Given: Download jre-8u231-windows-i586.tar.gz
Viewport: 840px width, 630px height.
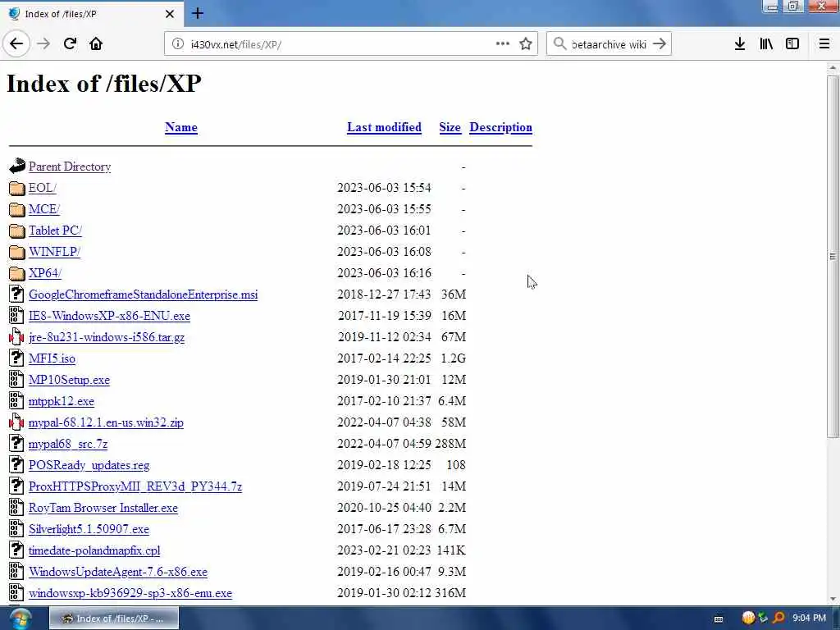Looking at the screenshot, I should pos(107,337).
